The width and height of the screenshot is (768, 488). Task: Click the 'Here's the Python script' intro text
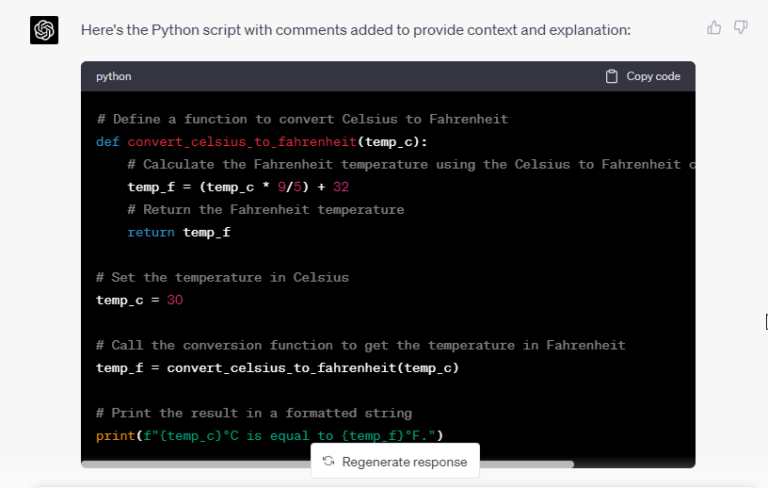(x=355, y=30)
